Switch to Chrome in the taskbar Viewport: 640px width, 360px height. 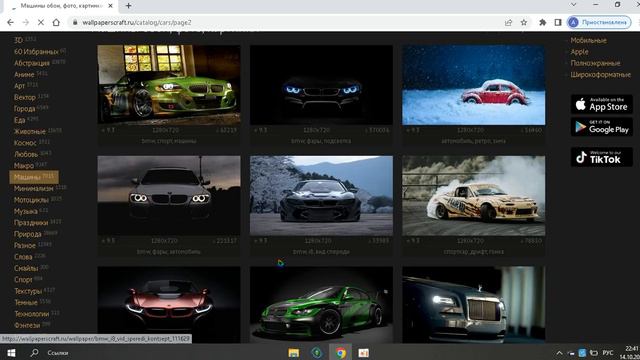tap(340, 353)
